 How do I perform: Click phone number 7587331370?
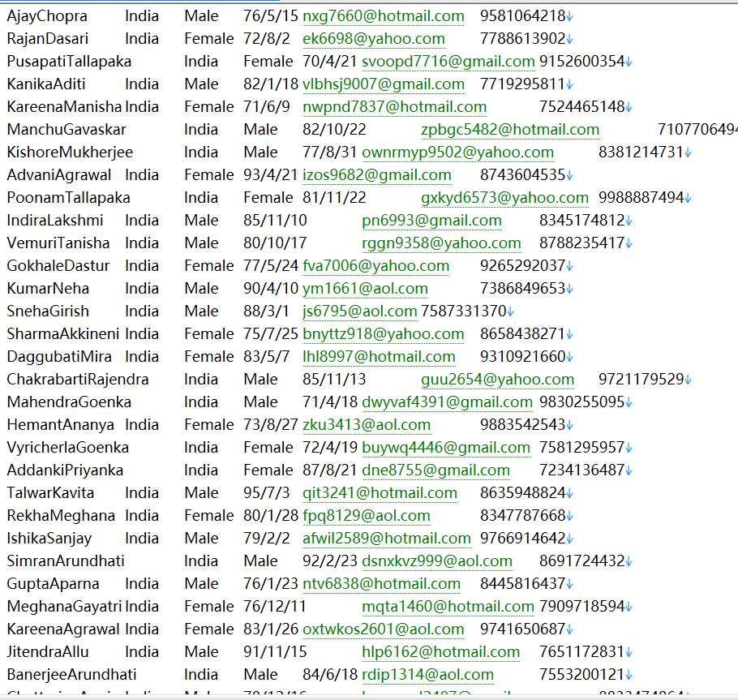pyautogui.click(x=464, y=311)
